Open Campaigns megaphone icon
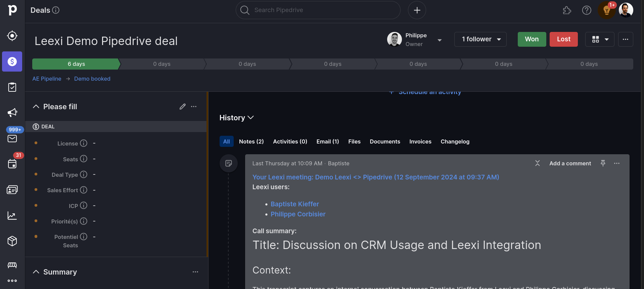This screenshot has height=289, width=644. [12, 113]
